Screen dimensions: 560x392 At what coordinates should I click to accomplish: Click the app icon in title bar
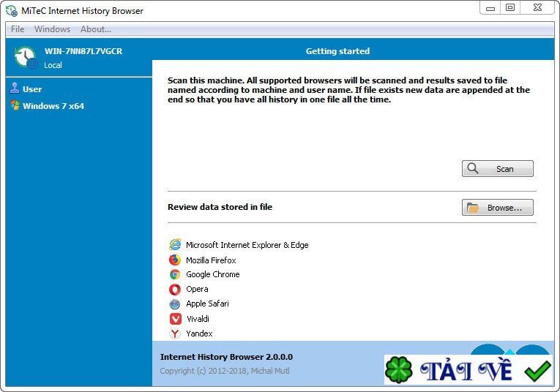(x=12, y=11)
